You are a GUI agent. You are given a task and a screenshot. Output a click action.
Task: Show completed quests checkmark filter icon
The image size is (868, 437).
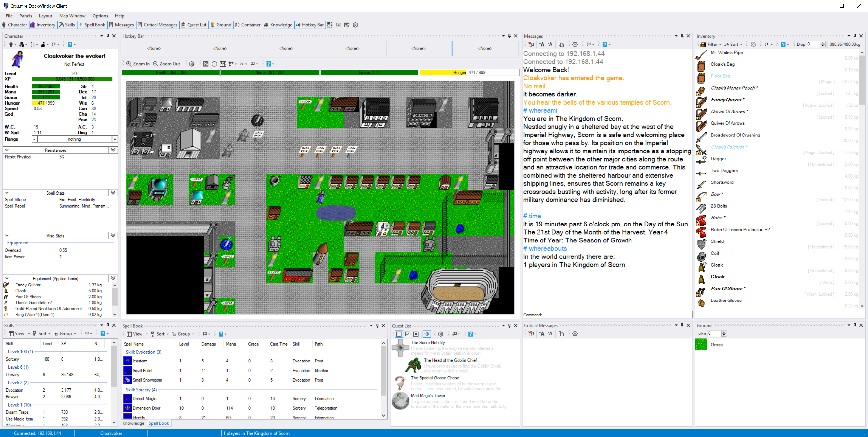(x=407, y=334)
